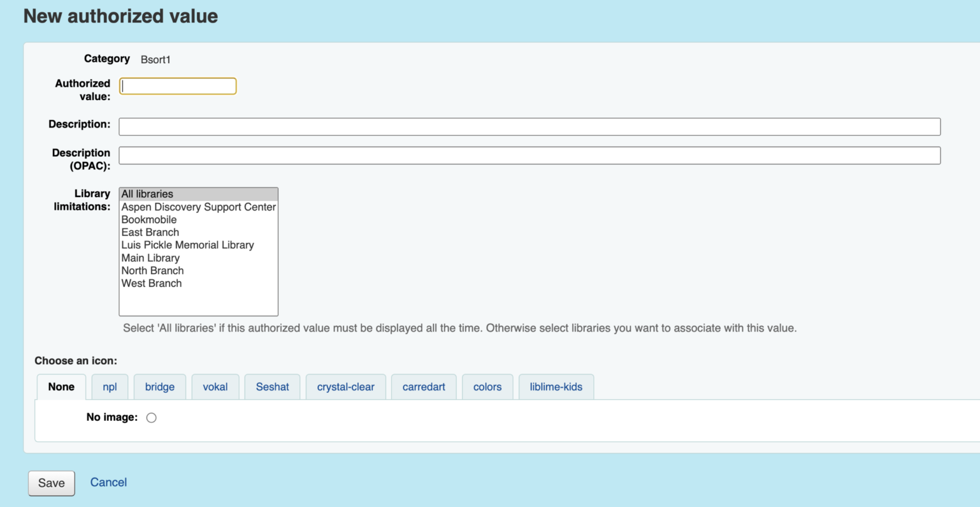
Task: Select Bookmobile in library limitations
Action: click(149, 220)
